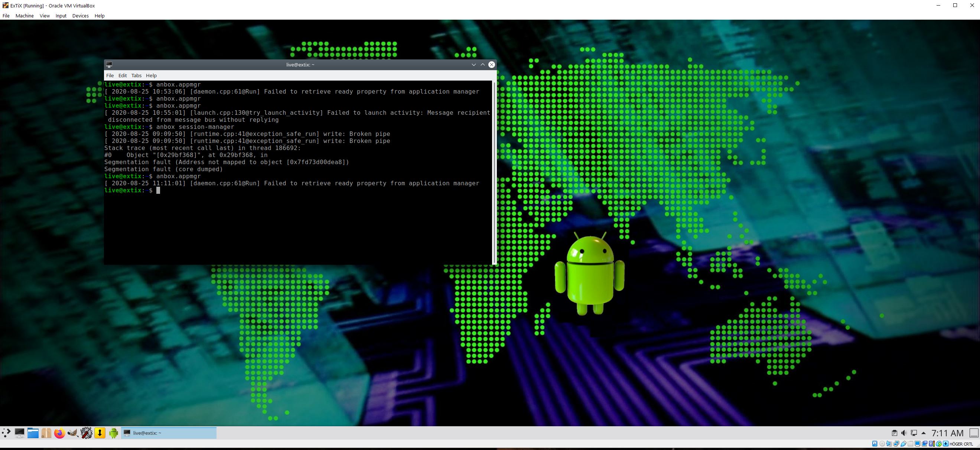Launch GIMP from the panel
Image resolution: width=980 pixels, height=450 pixels.
pos(73,433)
